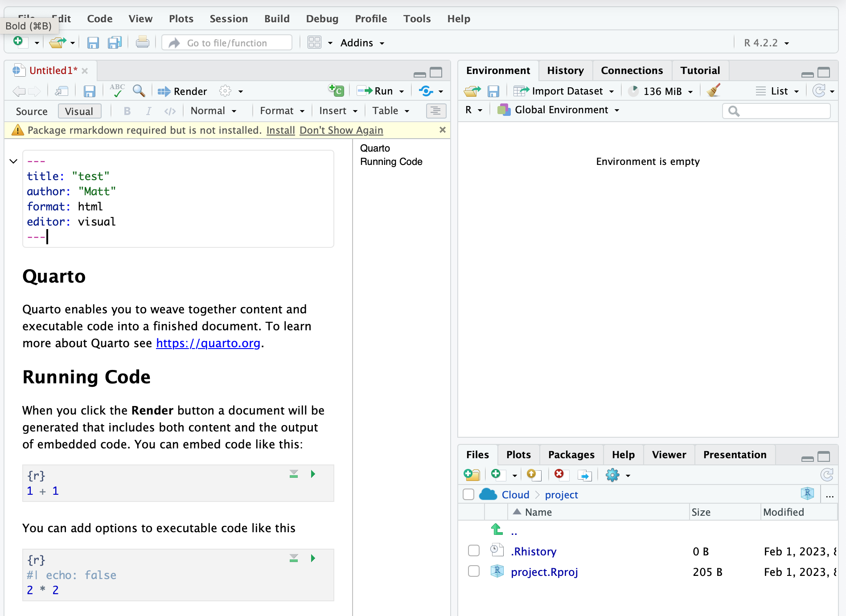Toggle the select all files checkbox

tap(468, 494)
